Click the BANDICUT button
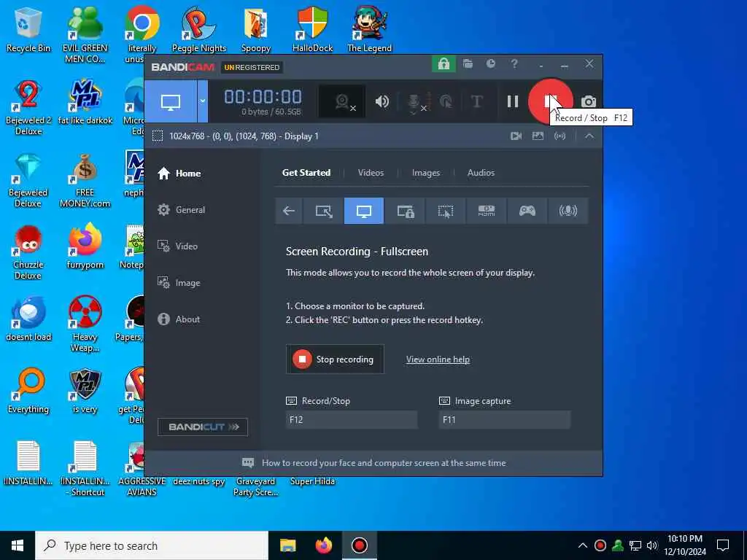The width and height of the screenshot is (747, 560). (x=203, y=427)
